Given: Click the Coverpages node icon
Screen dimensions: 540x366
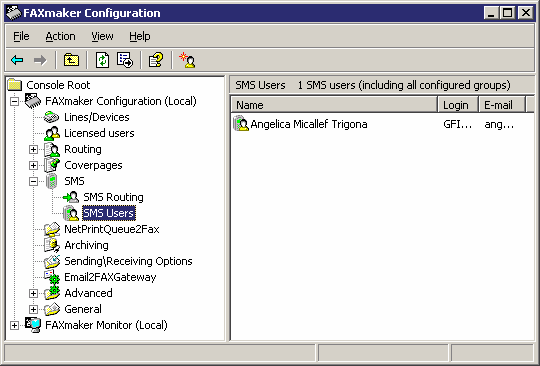Looking at the screenshot, I should (52, 165).
